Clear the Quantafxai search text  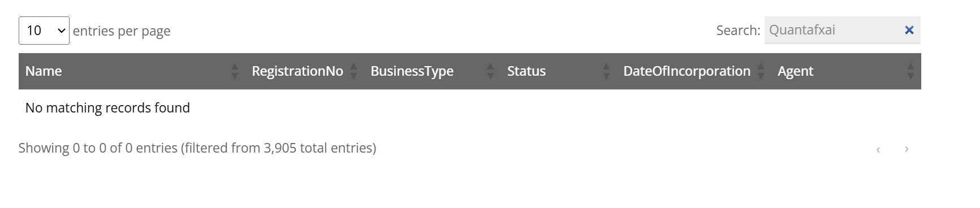pyautogui.click(x=909, y=30)
